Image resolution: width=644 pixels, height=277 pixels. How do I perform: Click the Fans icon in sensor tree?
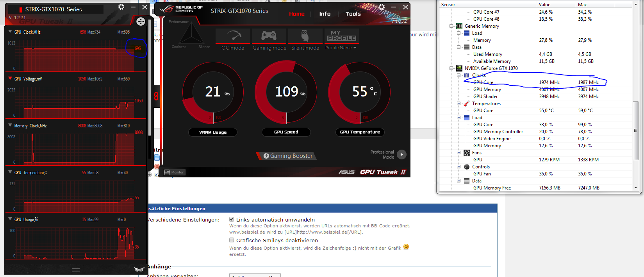(x=466, y=153)
